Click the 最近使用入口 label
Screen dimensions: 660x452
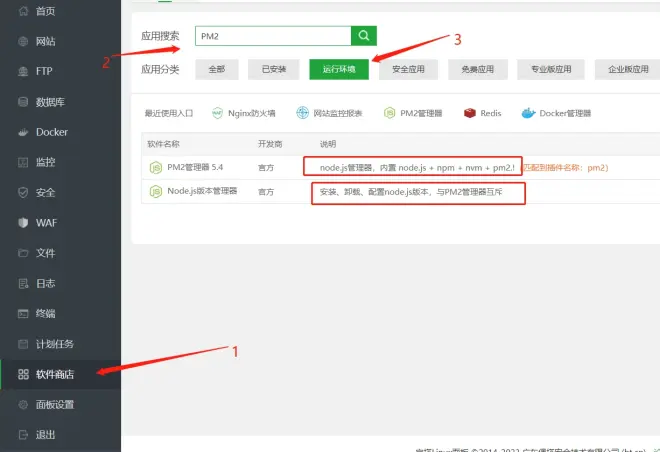pyautogui.click(x=169, y=113)
